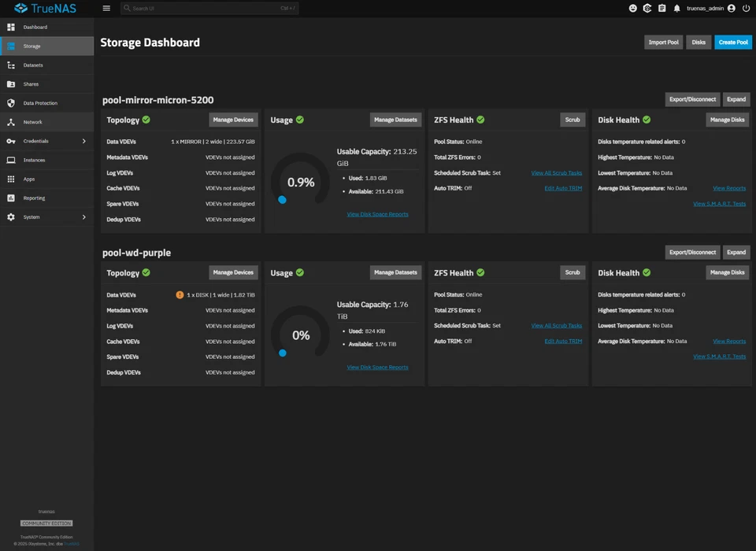Screen dimensions: 756x551
Task: Click the 0.9% usage gauge
Action: click(300, 182)
